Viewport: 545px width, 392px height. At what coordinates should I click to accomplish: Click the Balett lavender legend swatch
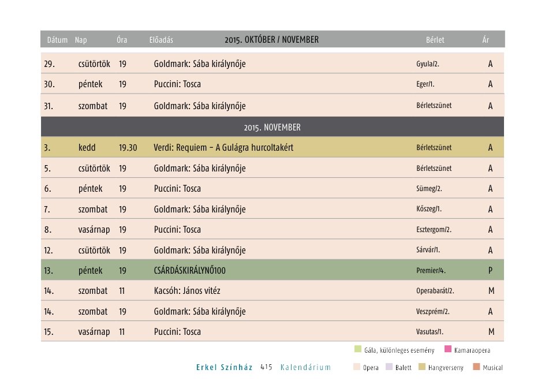click(389, 367)
